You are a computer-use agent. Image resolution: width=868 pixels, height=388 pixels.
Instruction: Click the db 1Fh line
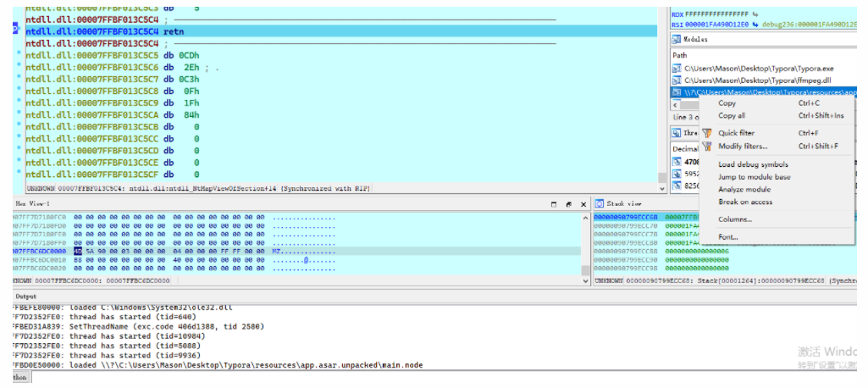113,103
